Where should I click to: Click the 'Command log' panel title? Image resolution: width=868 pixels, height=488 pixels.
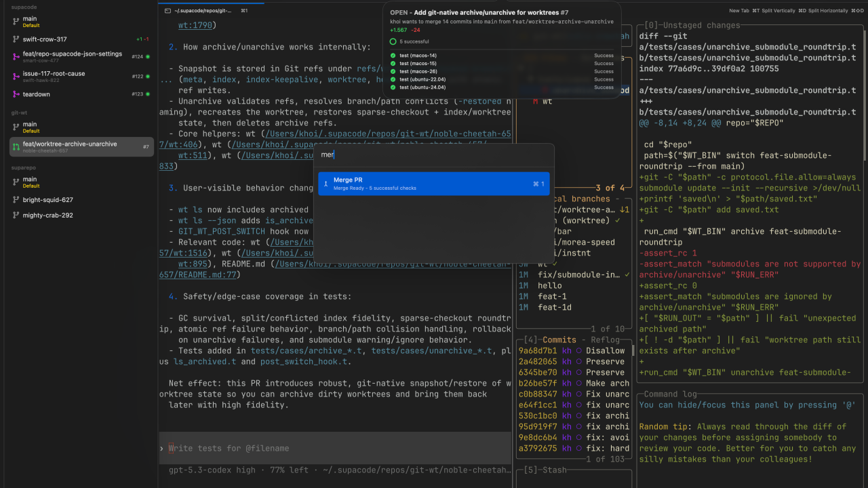click(x=671, y=394)
